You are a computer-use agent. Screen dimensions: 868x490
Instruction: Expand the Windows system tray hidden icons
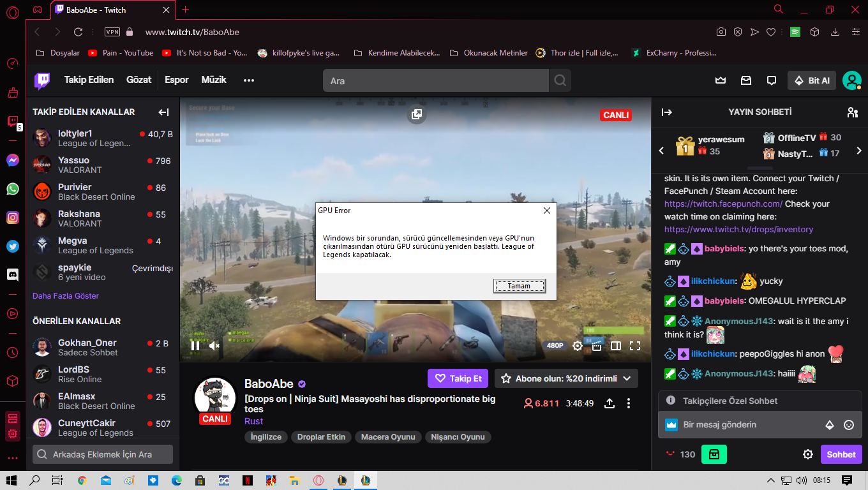771,480
